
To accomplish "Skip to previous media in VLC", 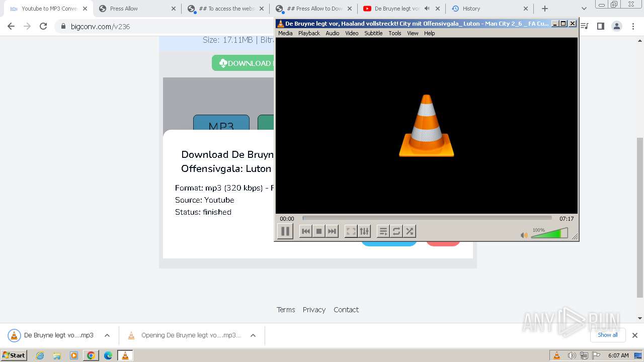I will (x=305, y=231).
